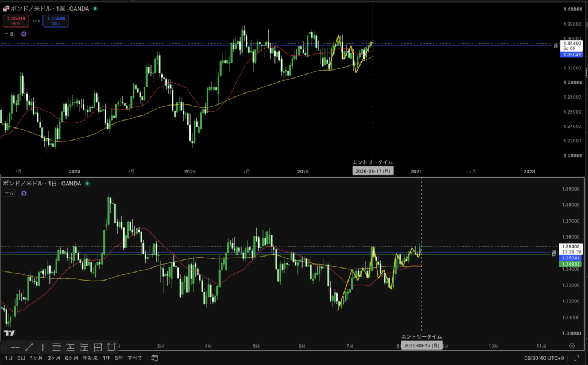Click the red 売り sell button
Image resolution: width=588 pixels, height=365 pixels.
click(x=16, y=21)
